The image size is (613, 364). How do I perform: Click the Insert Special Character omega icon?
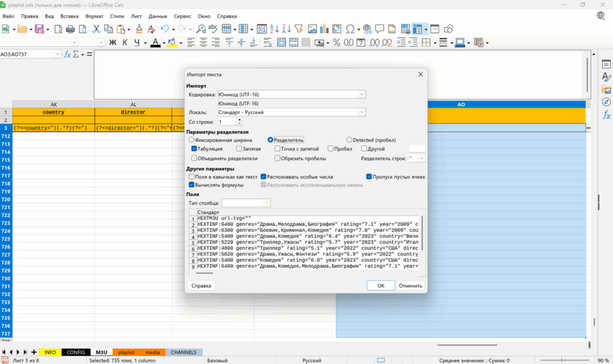click(350, 29)
